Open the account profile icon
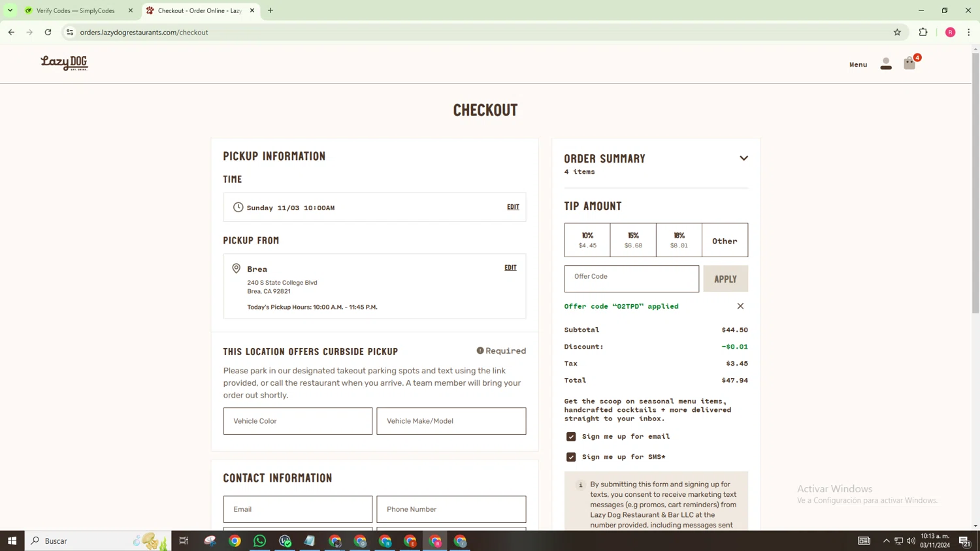This screenshot has width=980, height=551. point(886,63)
